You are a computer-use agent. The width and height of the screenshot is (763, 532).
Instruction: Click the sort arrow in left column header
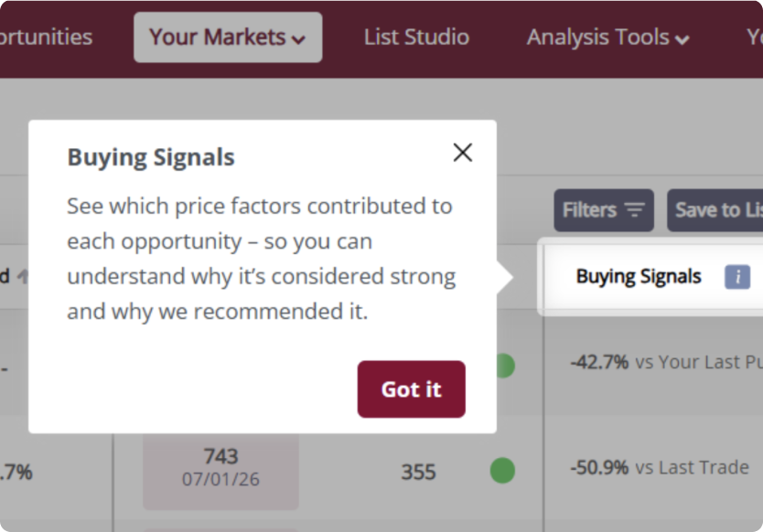(x=22, y=276)
